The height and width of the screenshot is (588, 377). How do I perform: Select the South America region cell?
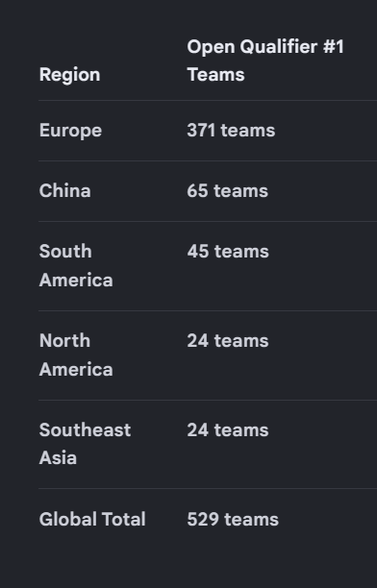coord(76,266)
